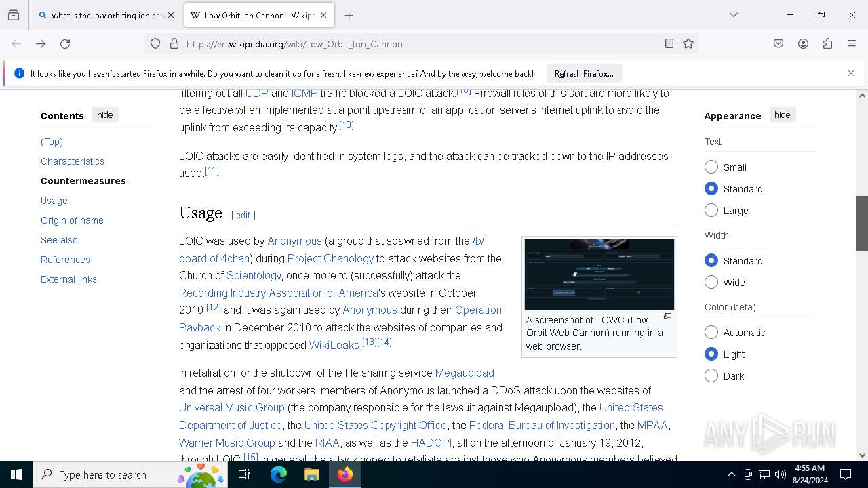Edit the Usage section

(x=243, y=215)
